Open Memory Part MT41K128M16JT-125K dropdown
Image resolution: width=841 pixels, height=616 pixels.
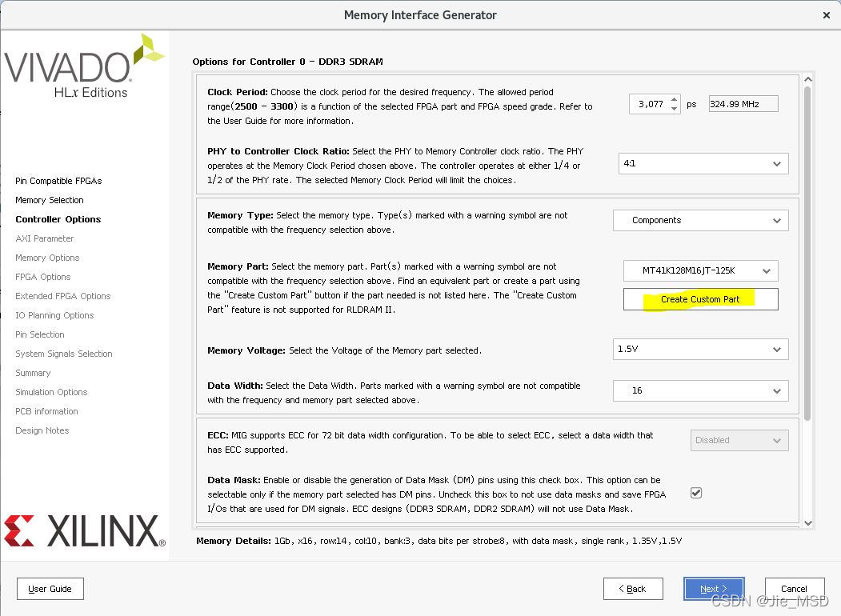[700, 270]
